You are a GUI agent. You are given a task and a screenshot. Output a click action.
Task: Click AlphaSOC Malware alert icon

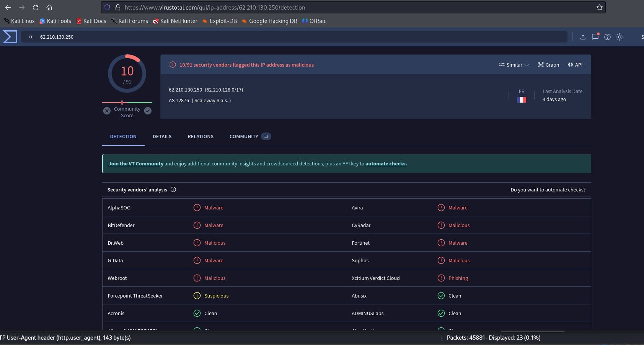[x=197, y=208]
